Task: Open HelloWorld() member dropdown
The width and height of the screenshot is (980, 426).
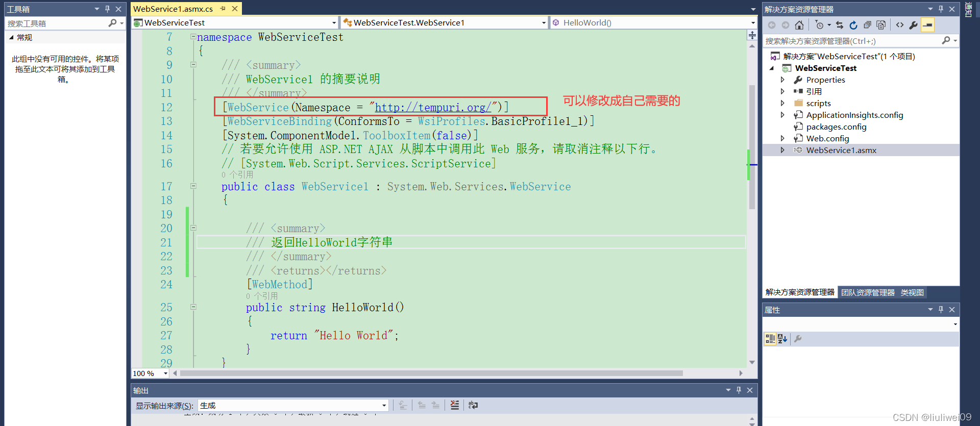Action: 753,22
